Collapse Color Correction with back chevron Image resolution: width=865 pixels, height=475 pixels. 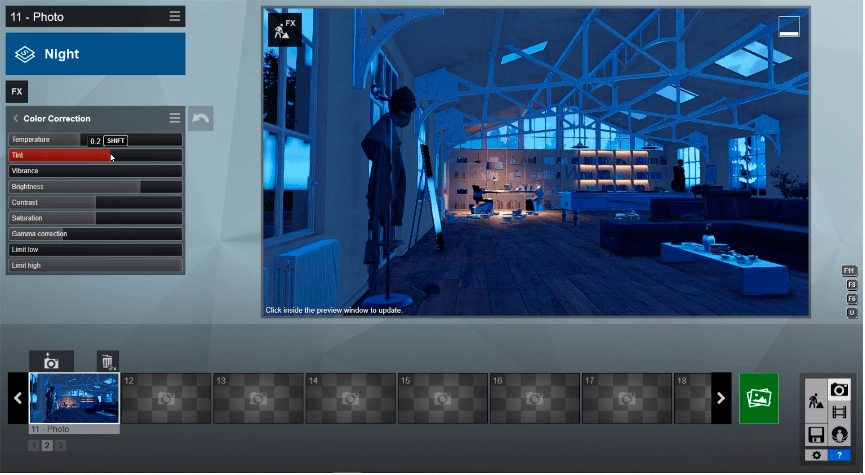click(16, 118)
